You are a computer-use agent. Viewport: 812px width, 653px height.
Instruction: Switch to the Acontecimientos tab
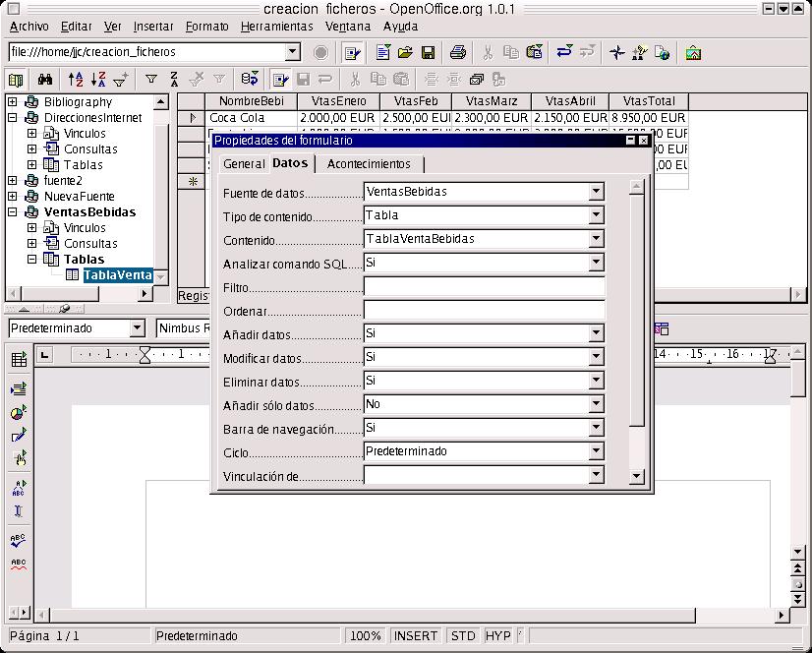(x=369, y=164)
